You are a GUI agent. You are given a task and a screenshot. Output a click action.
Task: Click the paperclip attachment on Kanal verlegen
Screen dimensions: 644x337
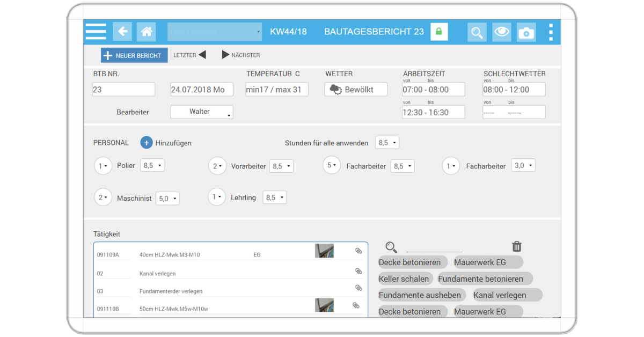click(358, 271)
